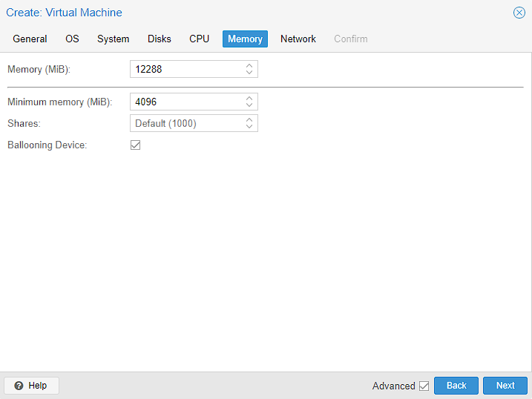Decrease Minimum memory with down arrow
The height and width of the screenshot is (399, 532).
pos(249,105)
